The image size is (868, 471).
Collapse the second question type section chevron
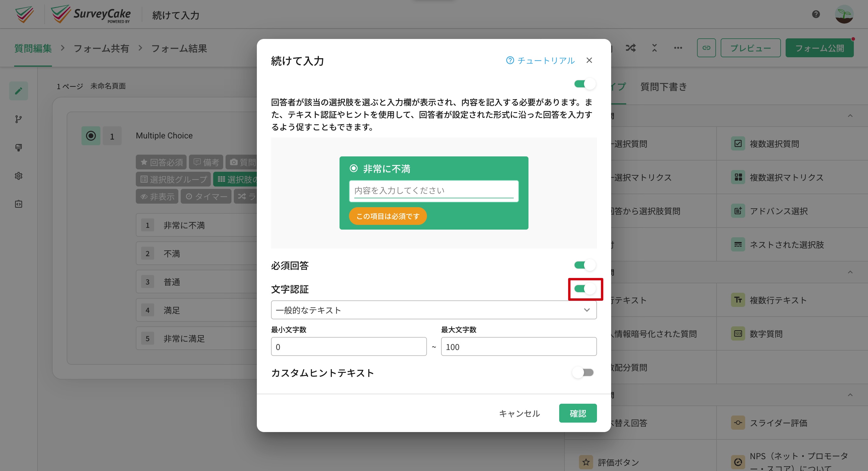850,272
